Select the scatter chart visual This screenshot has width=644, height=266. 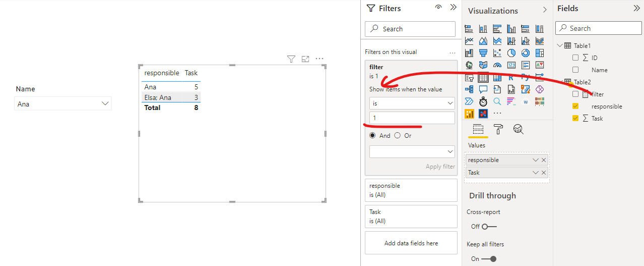coord(497,53)
